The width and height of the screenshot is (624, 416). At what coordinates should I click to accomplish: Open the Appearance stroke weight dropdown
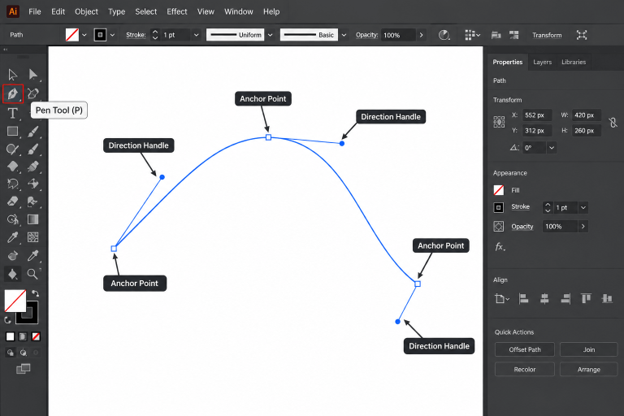[x=583, y=207]
